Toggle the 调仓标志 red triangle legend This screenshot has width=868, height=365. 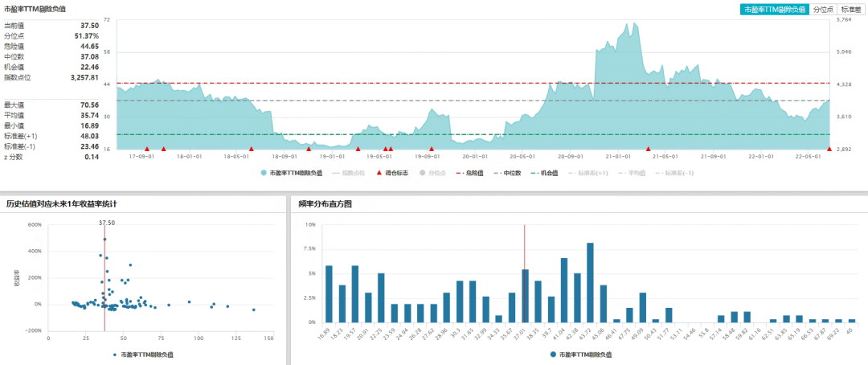pos(391,173)
